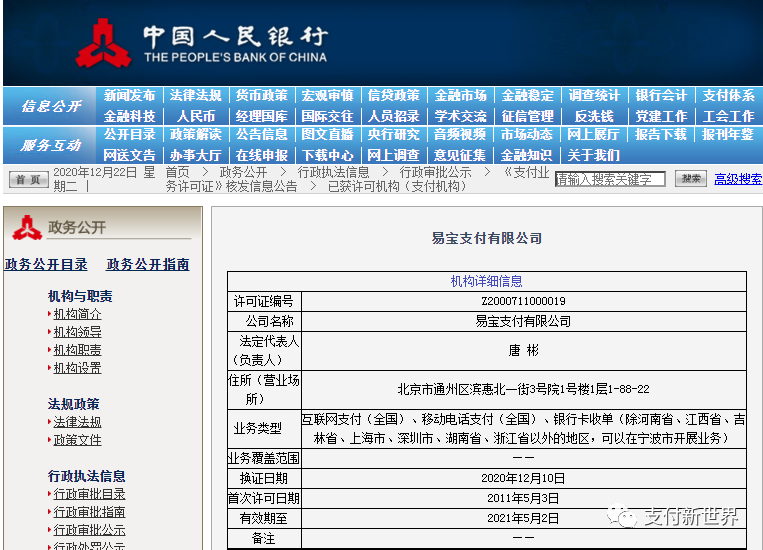Open 工会工作 link

[x=728, y=116]
